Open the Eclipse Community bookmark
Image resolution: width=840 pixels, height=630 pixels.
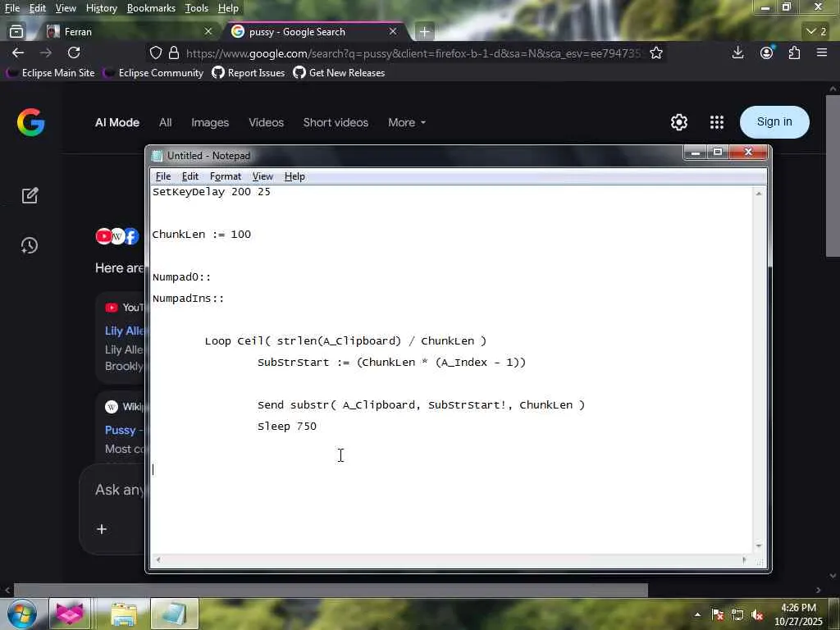[154, 73]
